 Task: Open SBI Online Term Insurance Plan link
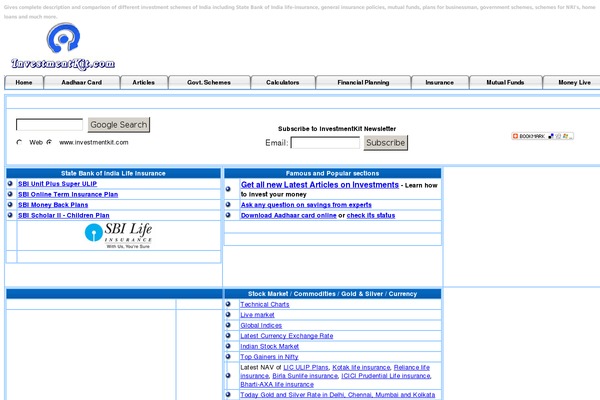coord(68,194)
